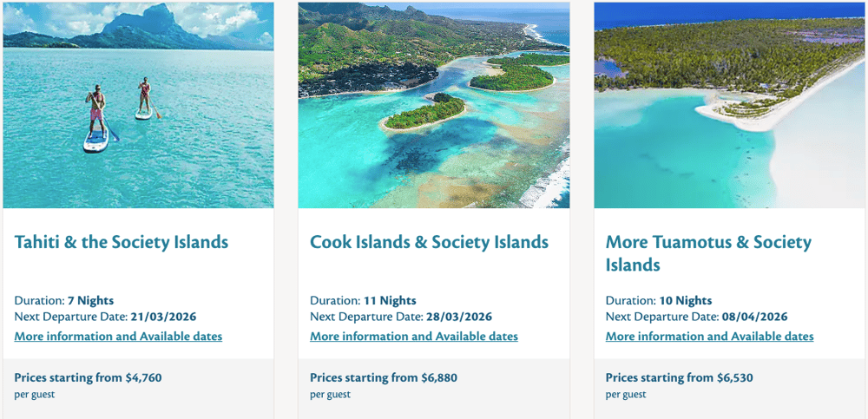Show available dates for the Cook Islands cruise
868x419 pixels.
(414, 337)
